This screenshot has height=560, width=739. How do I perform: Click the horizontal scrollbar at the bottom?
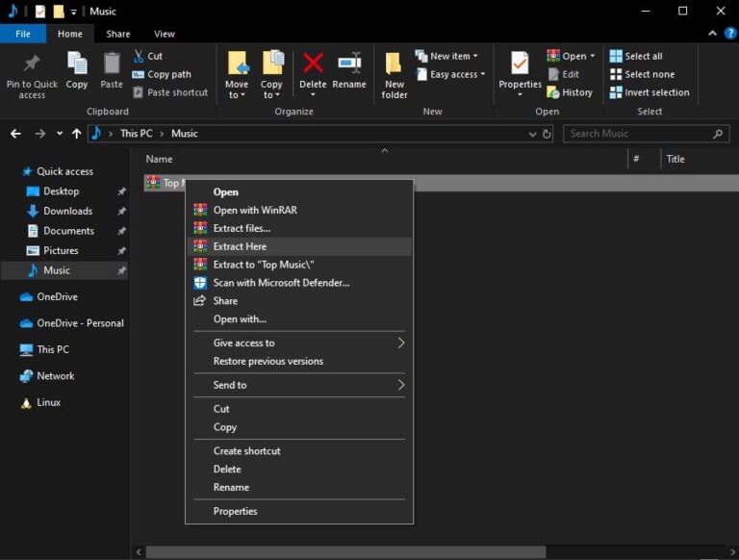[346, 551]
